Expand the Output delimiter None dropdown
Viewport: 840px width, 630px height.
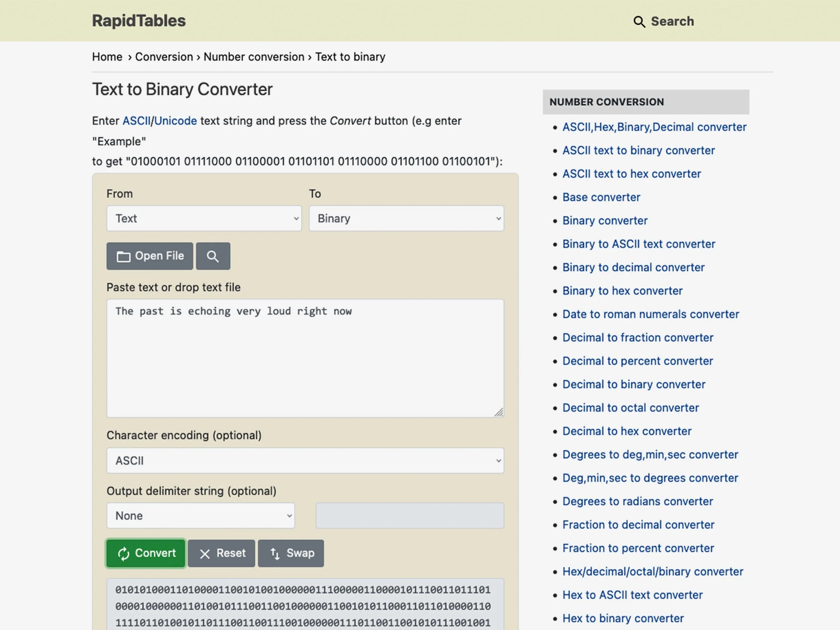(x=201, y=516)
